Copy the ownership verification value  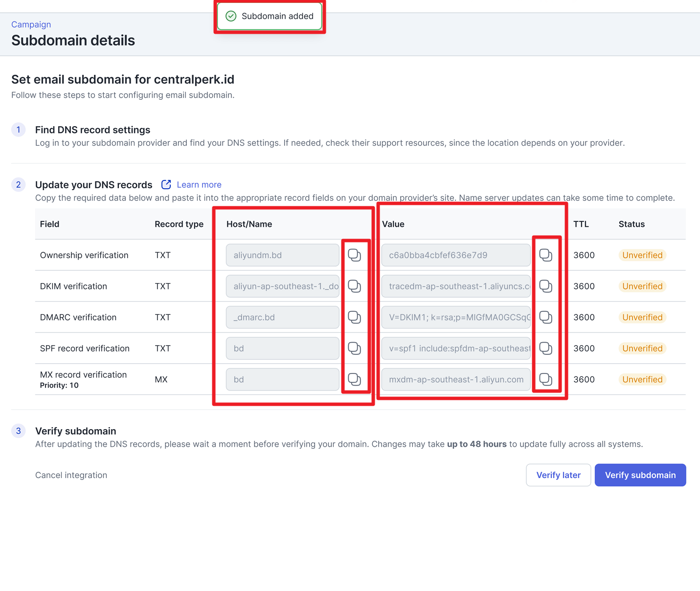click(x=545, y=255)
